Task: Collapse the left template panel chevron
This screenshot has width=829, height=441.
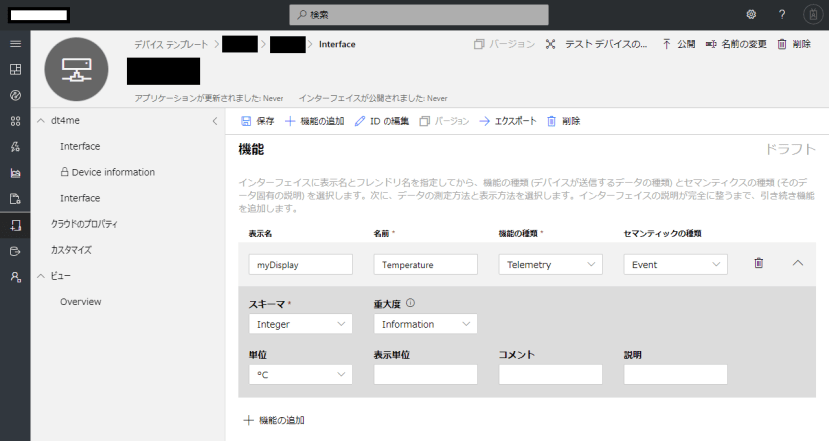Action: coord(215,121)
